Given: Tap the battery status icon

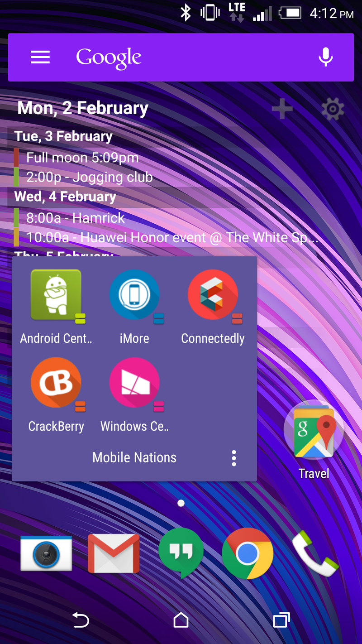Looking at the screenshot, I should [290, 13].
